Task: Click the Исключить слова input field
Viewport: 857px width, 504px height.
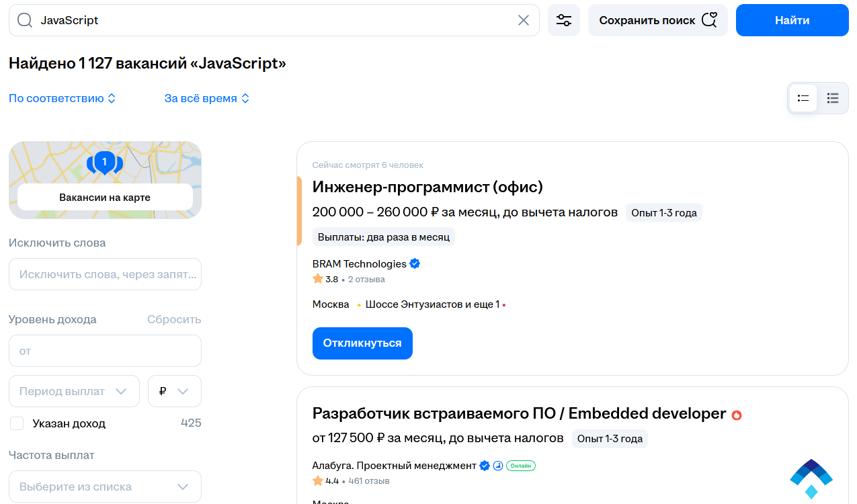Action: pos(105,274)
